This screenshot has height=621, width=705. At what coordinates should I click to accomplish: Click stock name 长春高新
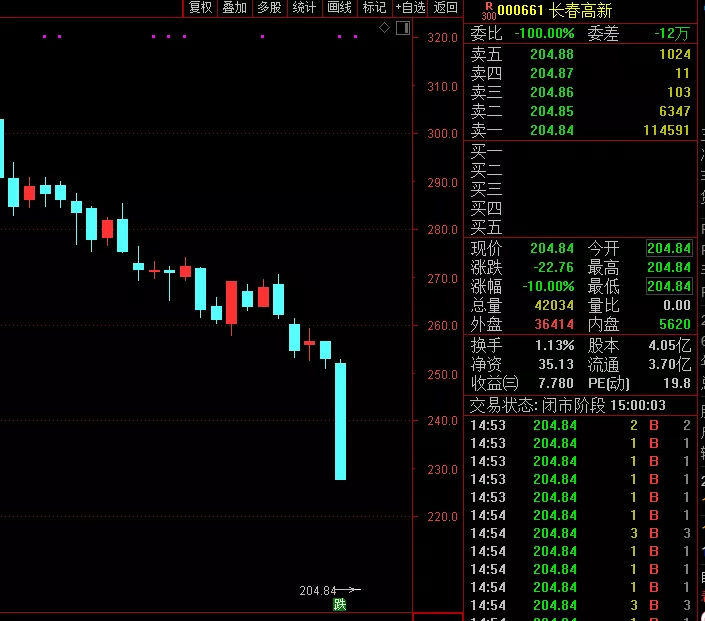[579, 10]
